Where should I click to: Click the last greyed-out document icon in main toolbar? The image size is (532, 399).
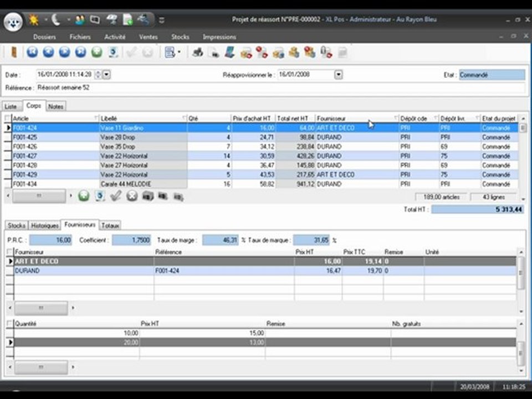[x=342, y=53]
